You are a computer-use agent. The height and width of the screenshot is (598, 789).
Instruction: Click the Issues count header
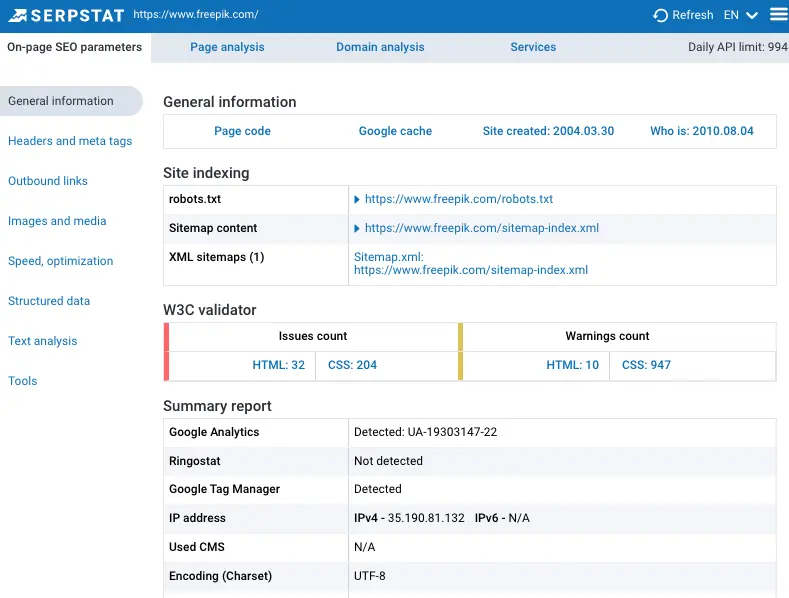(312, 336)
